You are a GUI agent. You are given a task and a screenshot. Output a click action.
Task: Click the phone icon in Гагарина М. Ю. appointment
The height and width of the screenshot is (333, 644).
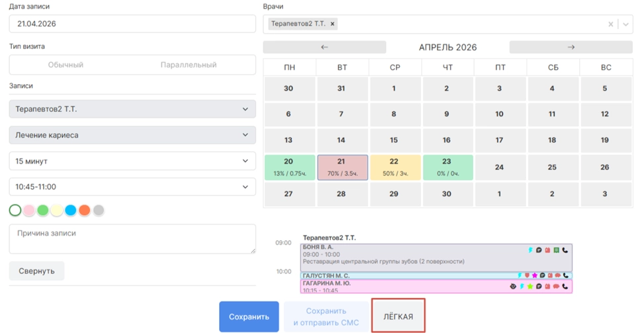(566, 287)
